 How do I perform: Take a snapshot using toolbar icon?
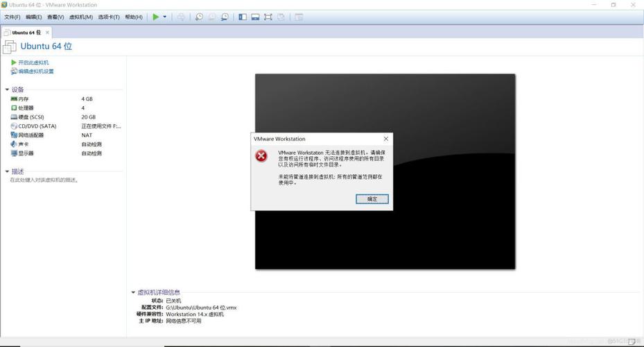click(199, 17)
